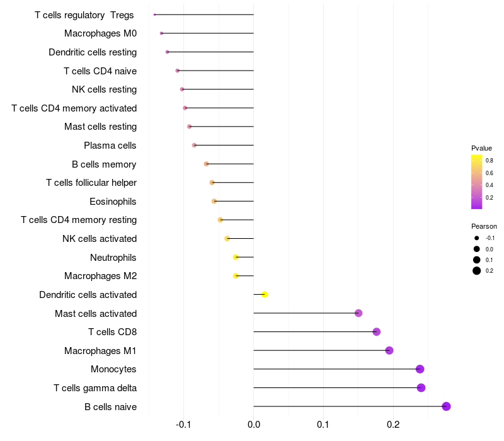Click the Pearson 0.0 legend size dot
Screen dimensions: 504x441
(477, 249)
